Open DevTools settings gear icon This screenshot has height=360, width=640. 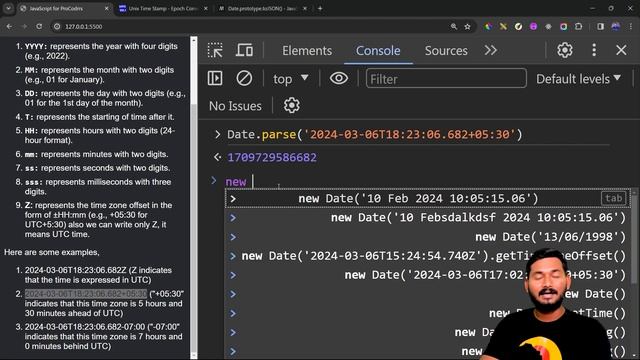565,50
